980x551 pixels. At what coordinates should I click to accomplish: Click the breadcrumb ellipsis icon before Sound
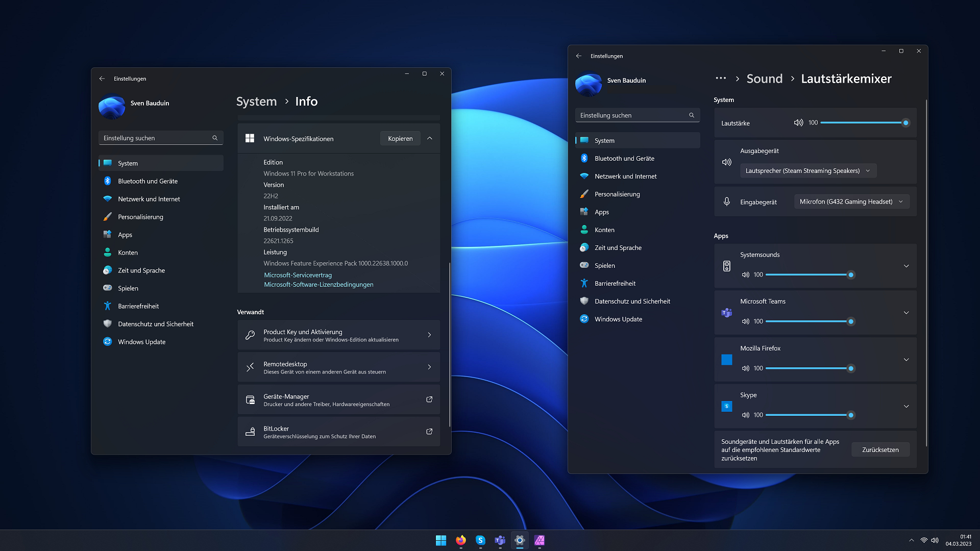point(721,79)
